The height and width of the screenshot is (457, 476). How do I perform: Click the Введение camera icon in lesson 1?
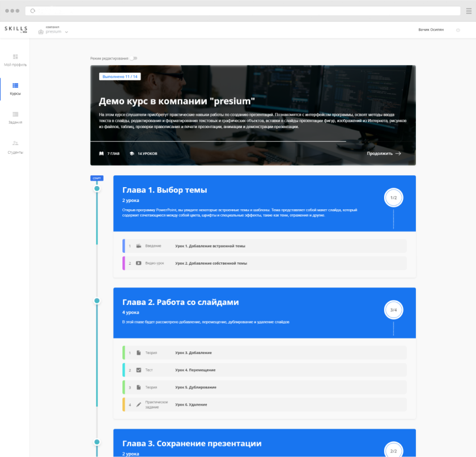coord(138,246)
